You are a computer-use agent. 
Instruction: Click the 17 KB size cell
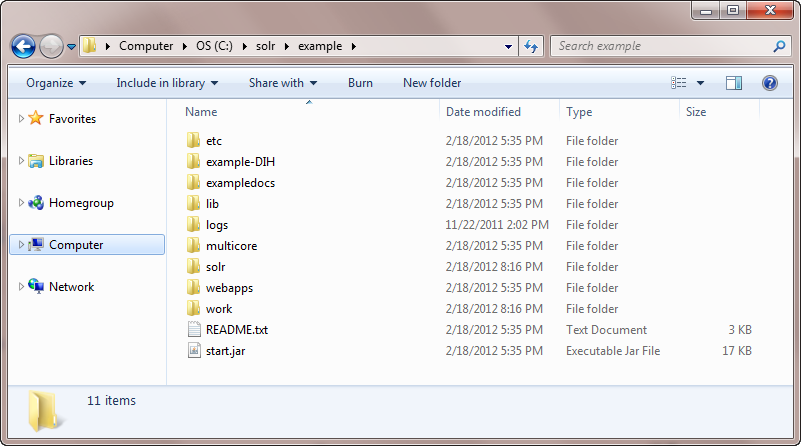click(737, 350)
